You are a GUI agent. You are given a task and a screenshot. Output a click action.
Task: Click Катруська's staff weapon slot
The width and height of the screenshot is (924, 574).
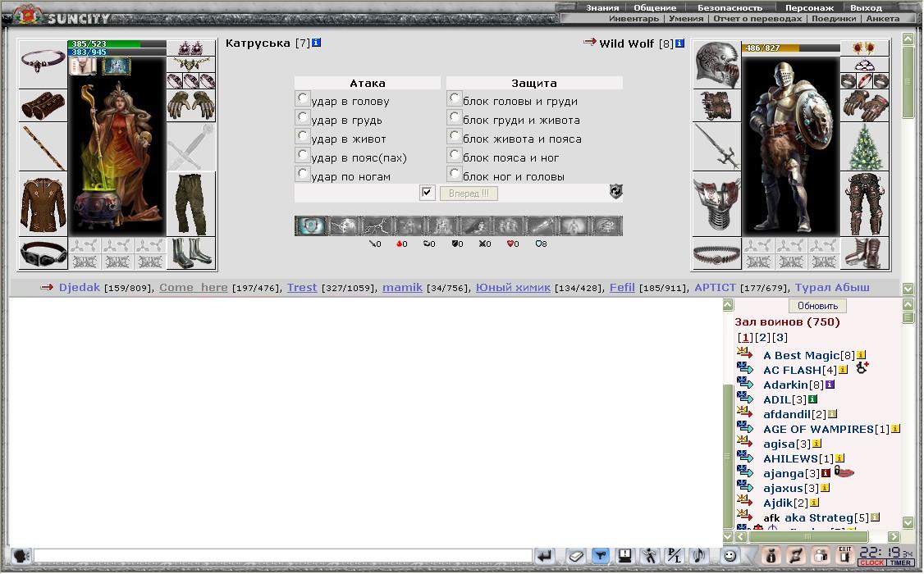click(x=43, y=147)
